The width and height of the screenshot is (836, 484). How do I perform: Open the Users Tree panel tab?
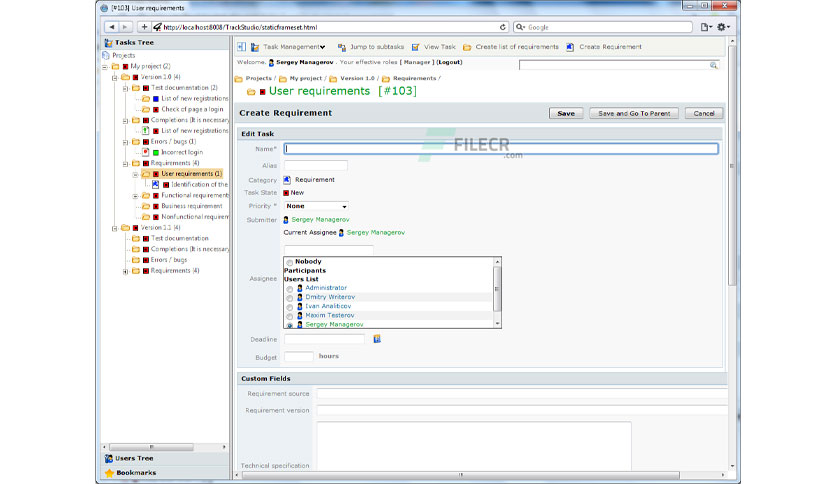(x=166, y=458)
